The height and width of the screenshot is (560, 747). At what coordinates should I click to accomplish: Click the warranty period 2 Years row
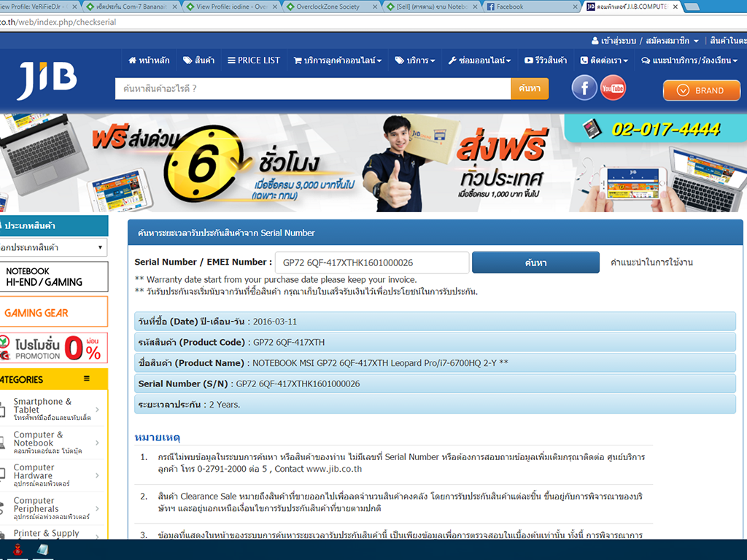tap(435, 404)
